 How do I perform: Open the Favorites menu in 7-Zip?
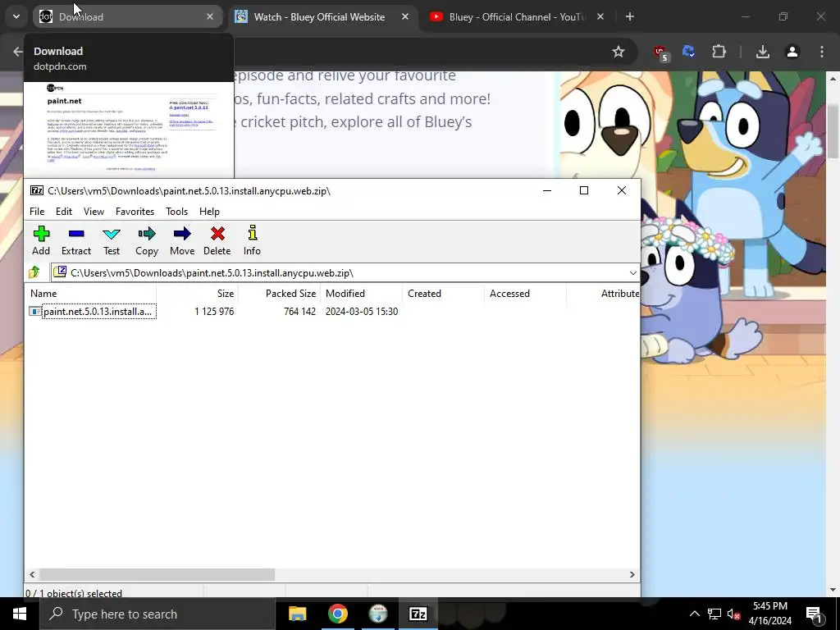(135, 212)
